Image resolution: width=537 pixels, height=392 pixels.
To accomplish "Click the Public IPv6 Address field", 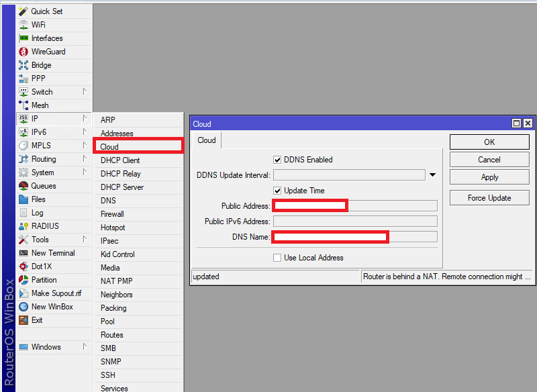I will point(355,221).
